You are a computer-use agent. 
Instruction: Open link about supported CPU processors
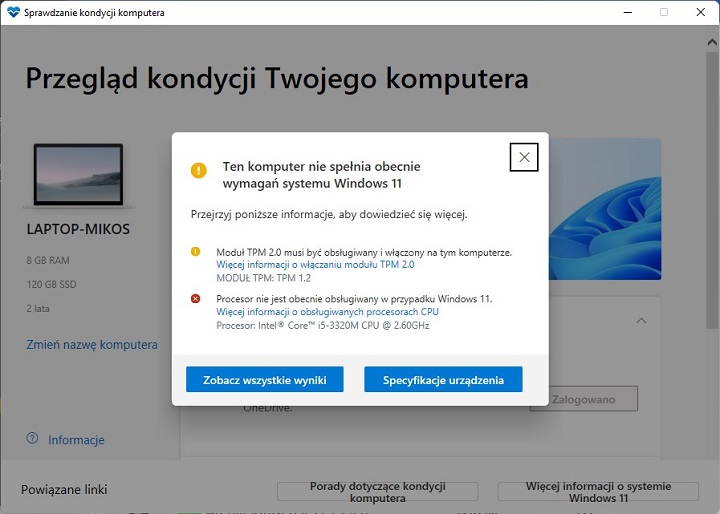[x=327, y=311]
